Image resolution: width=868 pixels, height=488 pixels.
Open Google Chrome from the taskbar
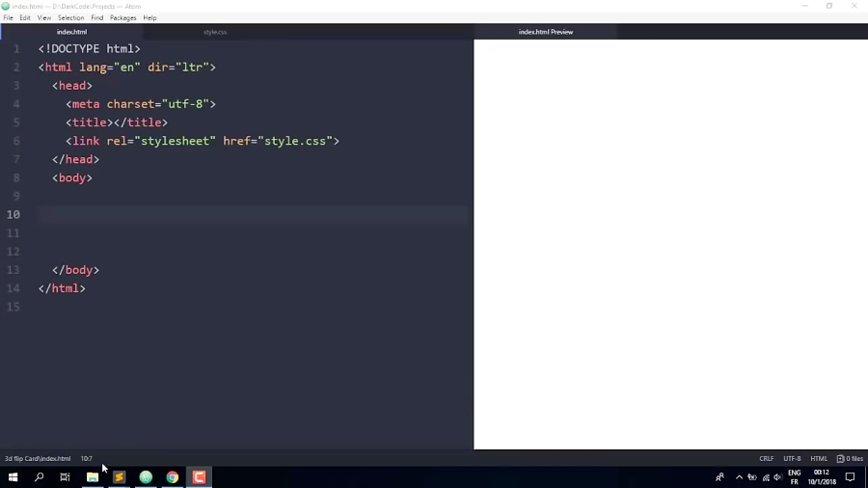[173, 477]
